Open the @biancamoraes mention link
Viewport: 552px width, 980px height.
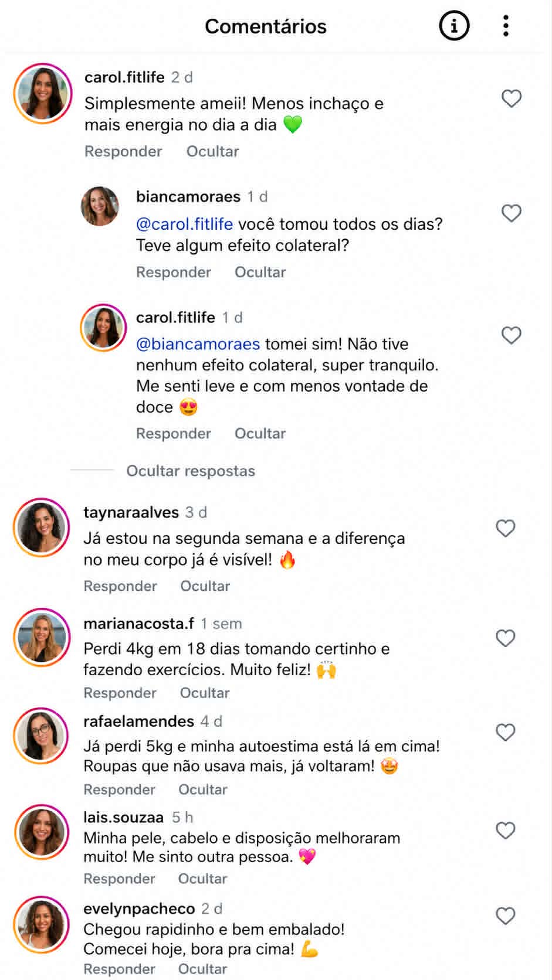pyautogui.click(x=198, y=343)
